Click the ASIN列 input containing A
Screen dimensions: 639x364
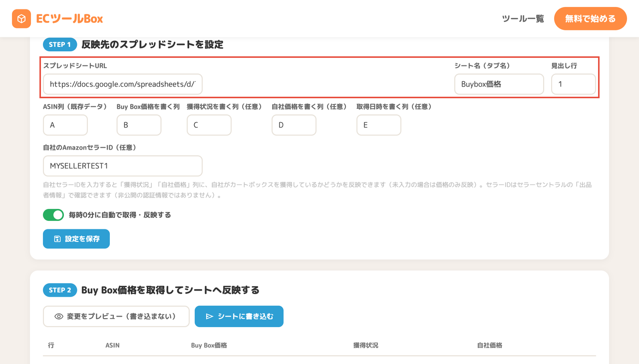(x=65, y=125)
